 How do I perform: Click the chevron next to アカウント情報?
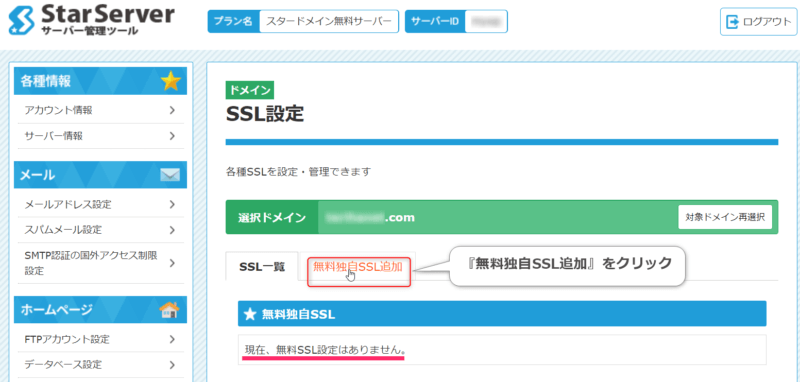click(172, 110)
